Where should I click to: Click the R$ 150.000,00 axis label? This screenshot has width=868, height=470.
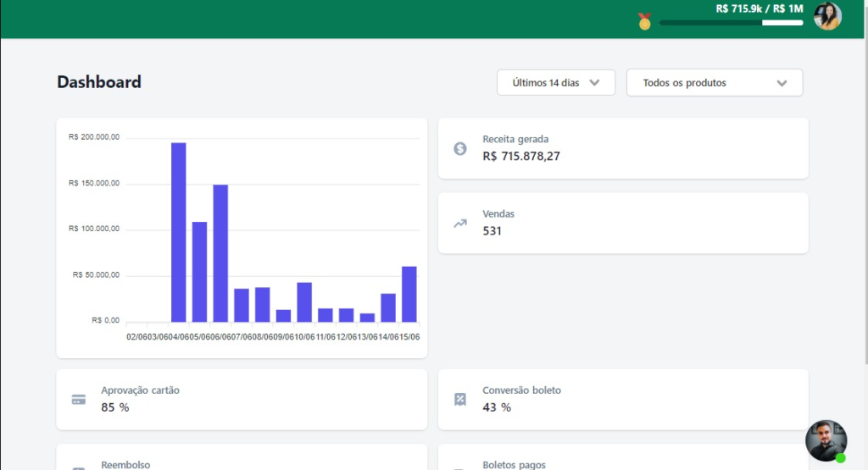point(93,183)
